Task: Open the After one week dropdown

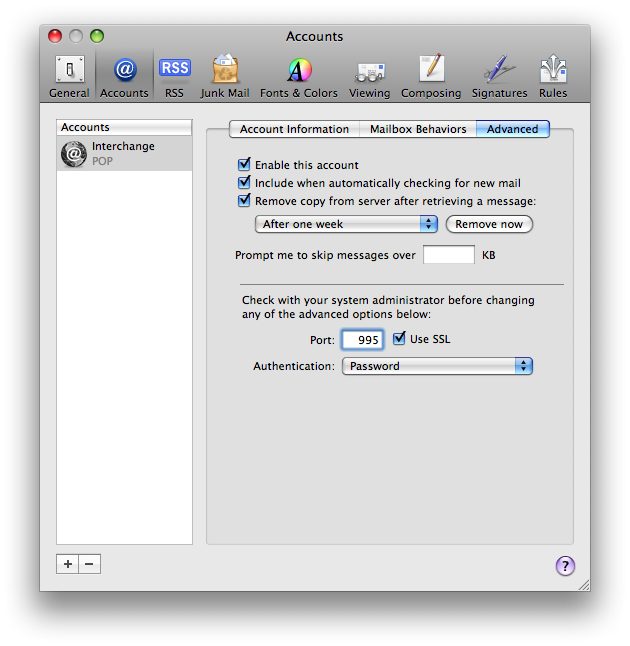Action: point(346,224)
